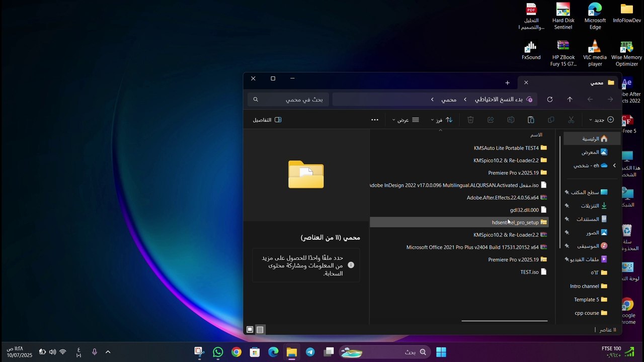Click taskbar search box بحث
The image size is (644, 362).
click(x=384, y=352)
